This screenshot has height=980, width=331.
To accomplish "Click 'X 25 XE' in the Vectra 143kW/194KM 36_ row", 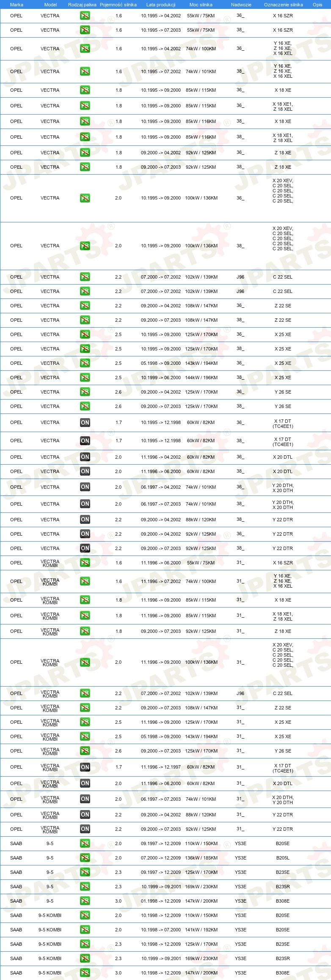I will click(283, 363).
